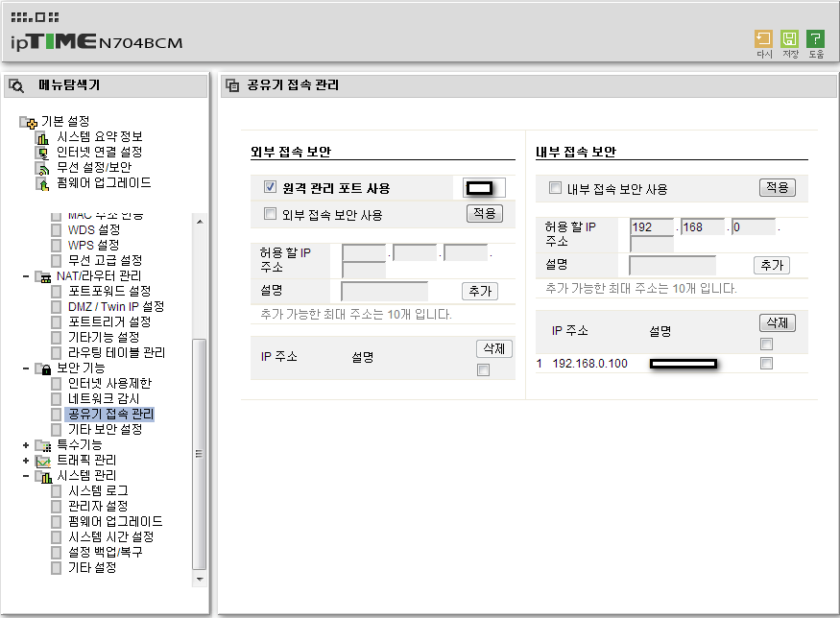Click the menu tree scrollbar down arrow

click(200, 580)
